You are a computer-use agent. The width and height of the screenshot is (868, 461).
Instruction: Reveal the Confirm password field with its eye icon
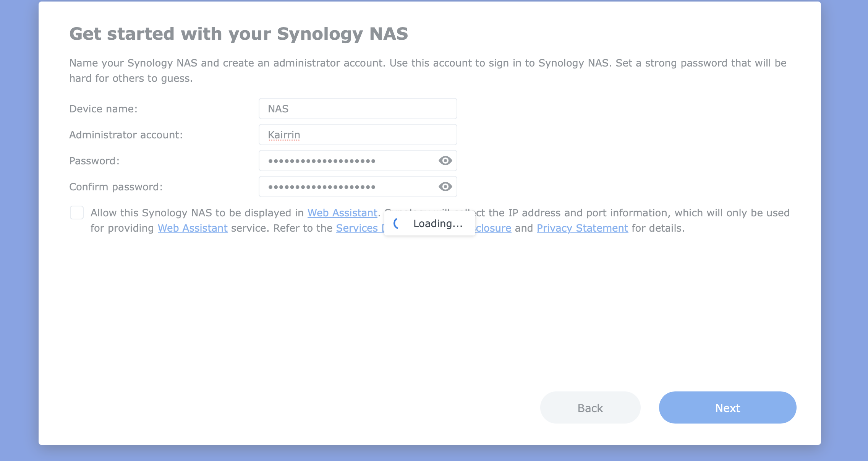[445, 187]
